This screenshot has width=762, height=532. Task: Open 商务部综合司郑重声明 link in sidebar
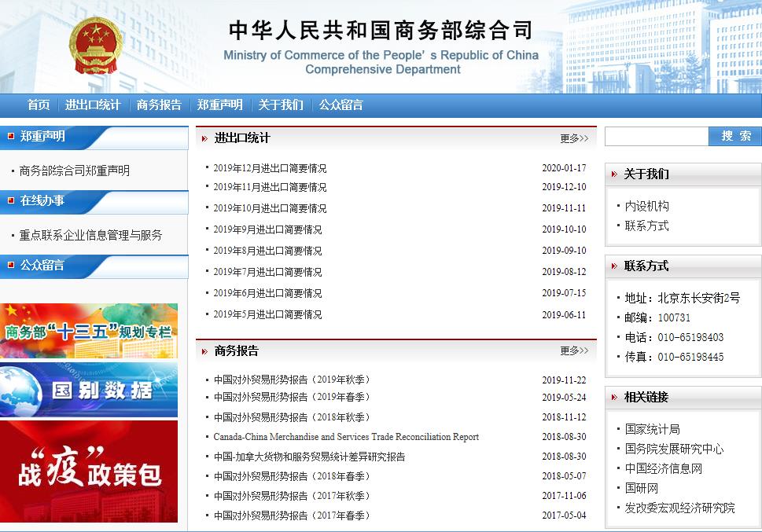(x=75, y=171)
